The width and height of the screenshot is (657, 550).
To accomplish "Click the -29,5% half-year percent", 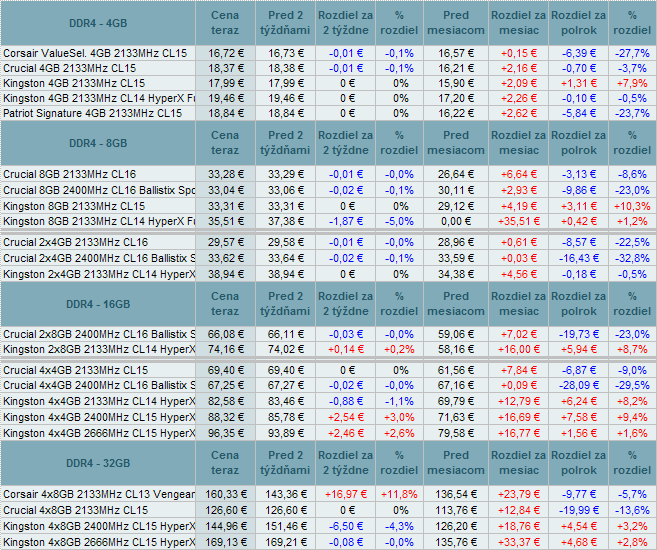I will coord(632,385).
